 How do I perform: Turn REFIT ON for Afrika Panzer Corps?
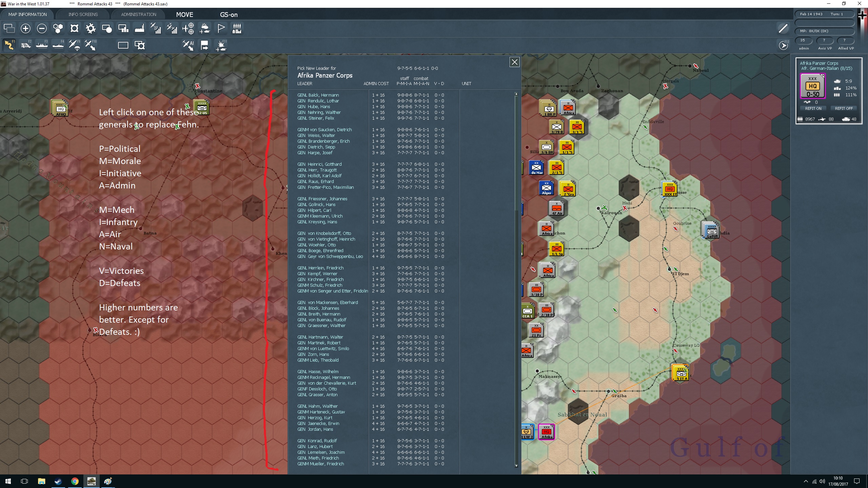[x=813, y=108]
